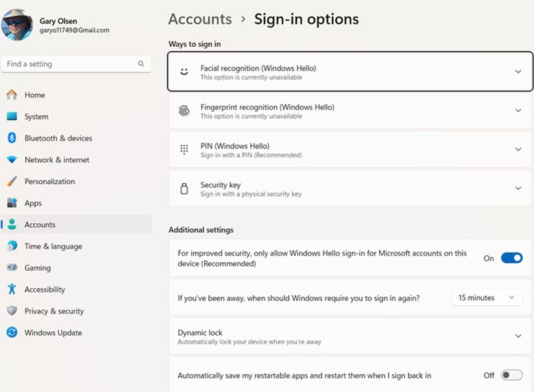The image size is (534, 392).
Task: Click the Windows Update sync icon
Action: click(12, 332)
